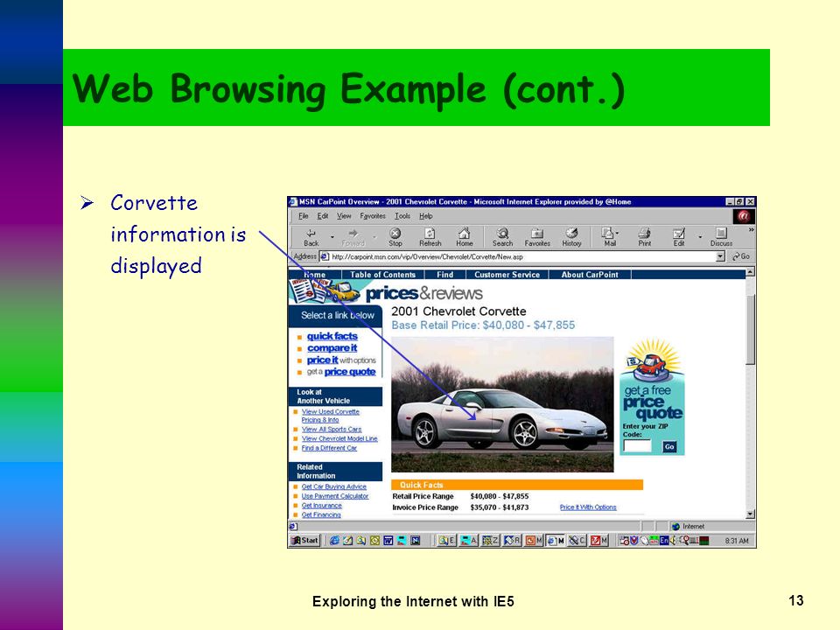The height and width of the screenshot is (630, 840).
Task: Switch to taskbar button labeled E
Action: (x=447, y=541)
